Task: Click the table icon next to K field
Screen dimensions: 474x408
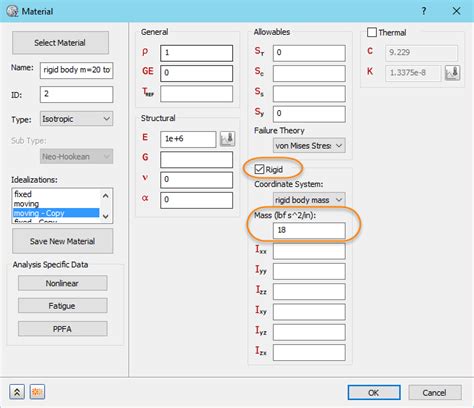Action: pyautogui.click(x=452, y=73)
